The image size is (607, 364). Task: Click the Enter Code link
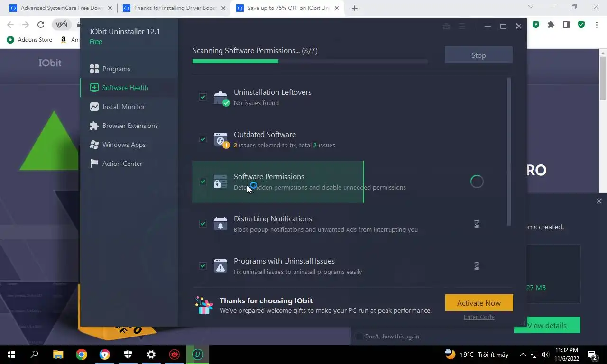click(x=479, y=317)
